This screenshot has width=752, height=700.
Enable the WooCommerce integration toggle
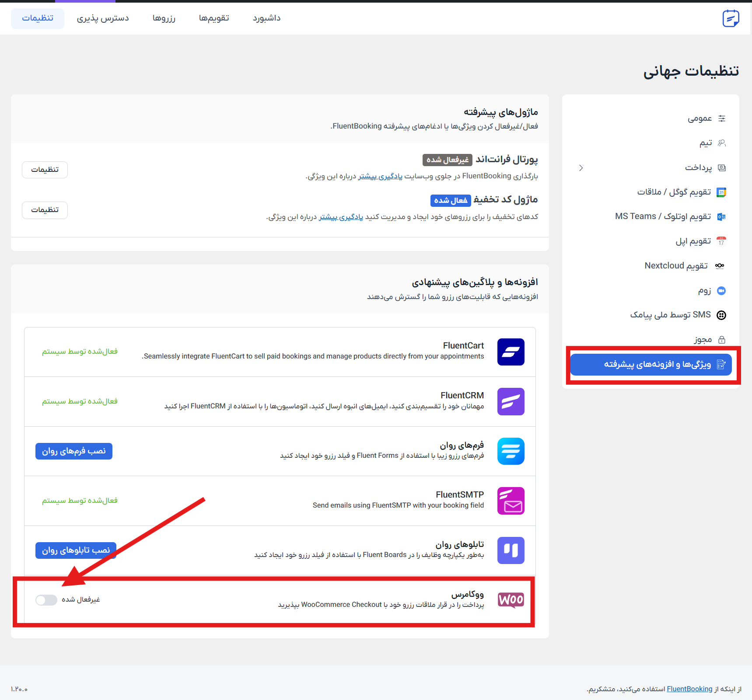coord(46,600)
